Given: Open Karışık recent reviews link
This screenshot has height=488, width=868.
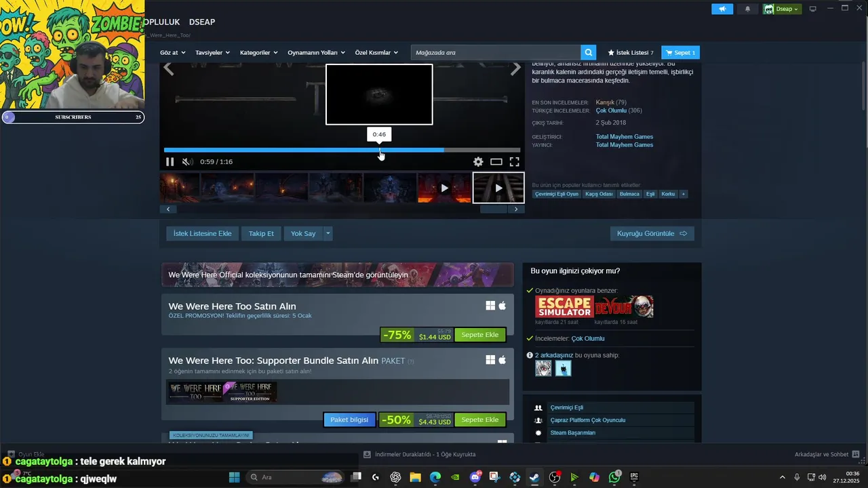Looking at the screenshot, I should [x=605, y=102].
